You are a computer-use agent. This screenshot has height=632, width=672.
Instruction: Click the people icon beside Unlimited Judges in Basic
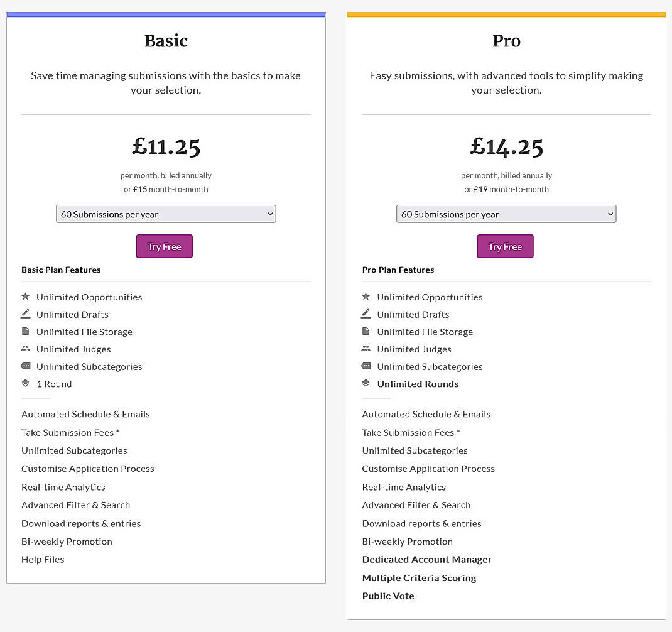click(25, 349)
